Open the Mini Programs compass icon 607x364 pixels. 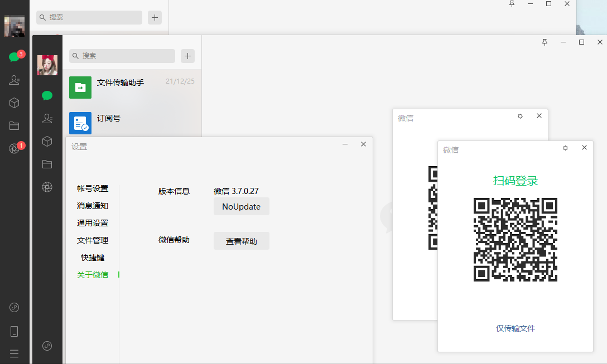coord(14,307)
